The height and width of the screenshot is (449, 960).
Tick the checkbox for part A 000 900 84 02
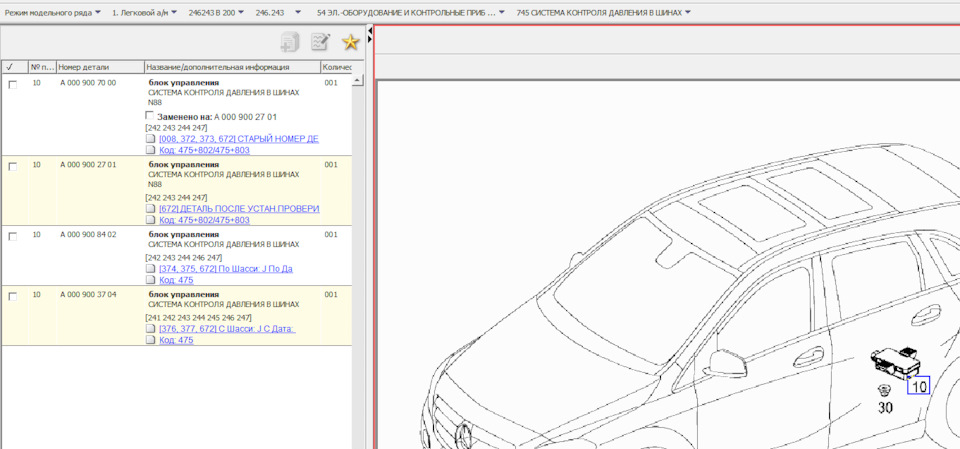click(x=13, y=237)
